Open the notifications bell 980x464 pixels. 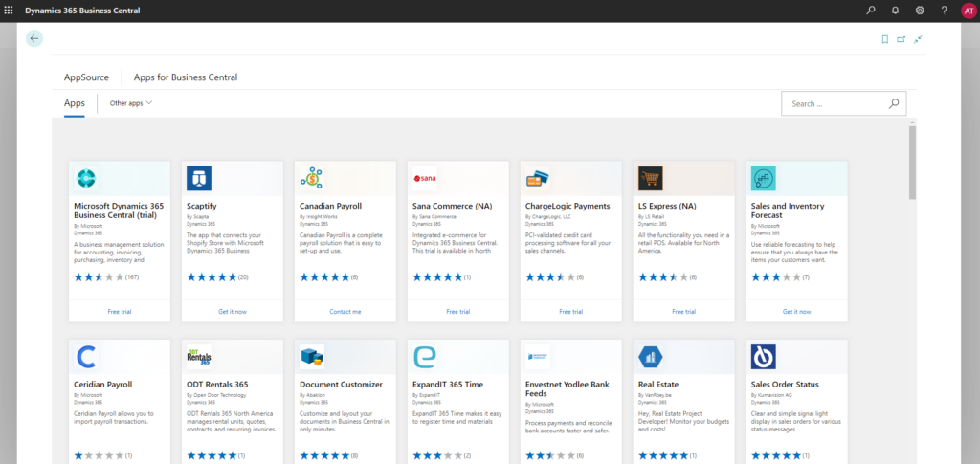coord(896,11)
